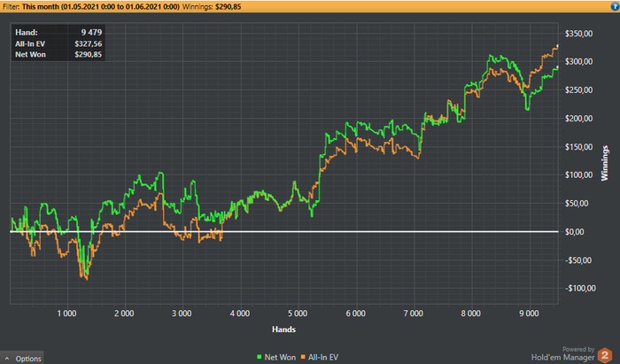Click the blue help icon
Image resolution: width=620 pixels, height=364 pixels.
pyautogui.click(x=615, y=6)
